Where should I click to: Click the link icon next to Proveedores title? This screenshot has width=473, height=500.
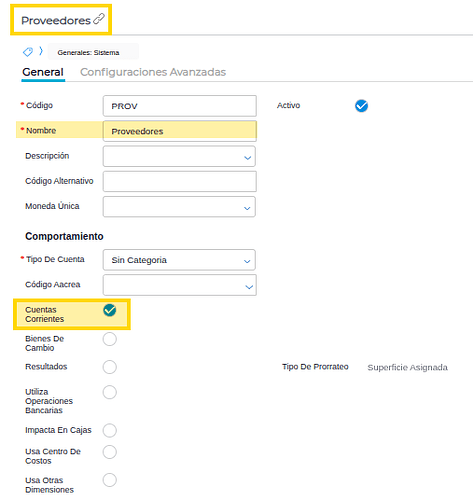(99, 19)
